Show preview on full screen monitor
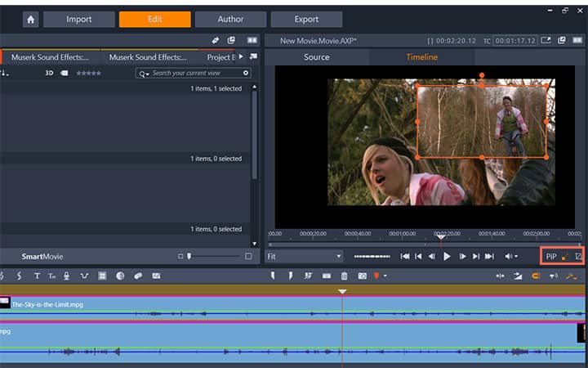 point(546,40)
